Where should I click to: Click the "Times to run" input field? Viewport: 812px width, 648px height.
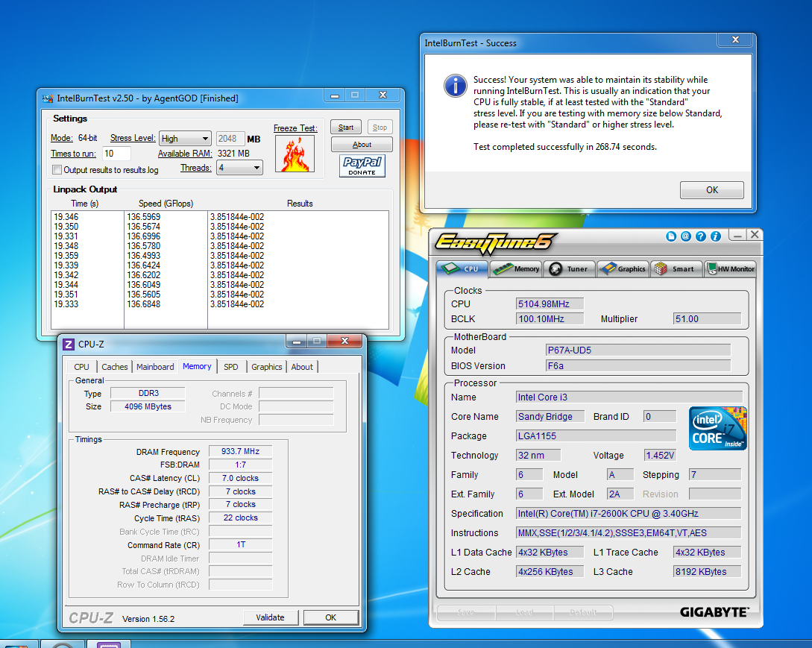pos(116,154)
